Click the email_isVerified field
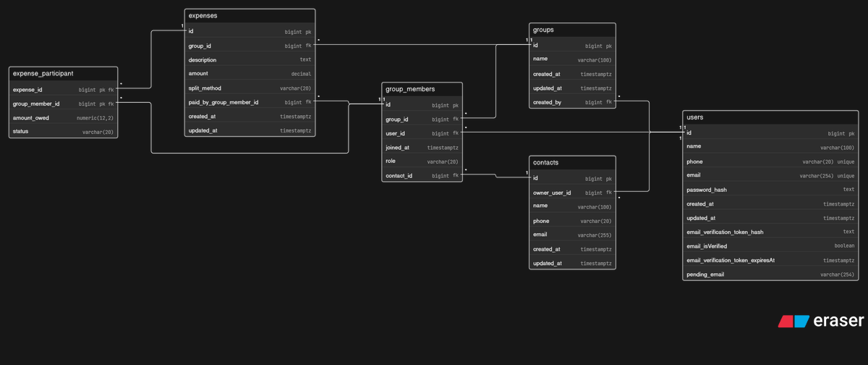 tap(770, 246)
